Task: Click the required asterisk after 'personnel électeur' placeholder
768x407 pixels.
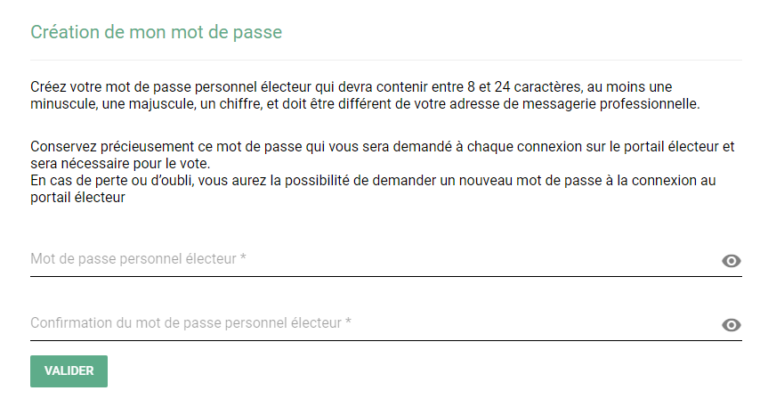Action: 243,258
